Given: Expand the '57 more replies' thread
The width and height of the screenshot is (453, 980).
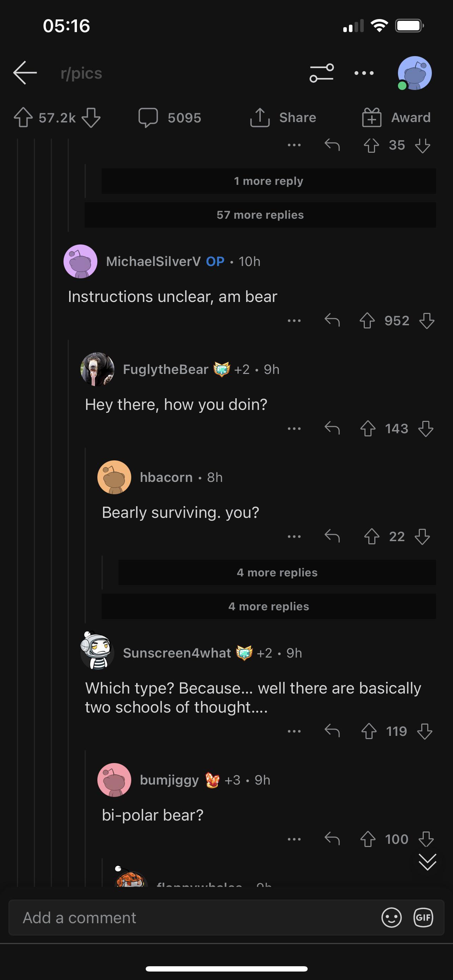Looking at the screenshot, I should (260, 214).
